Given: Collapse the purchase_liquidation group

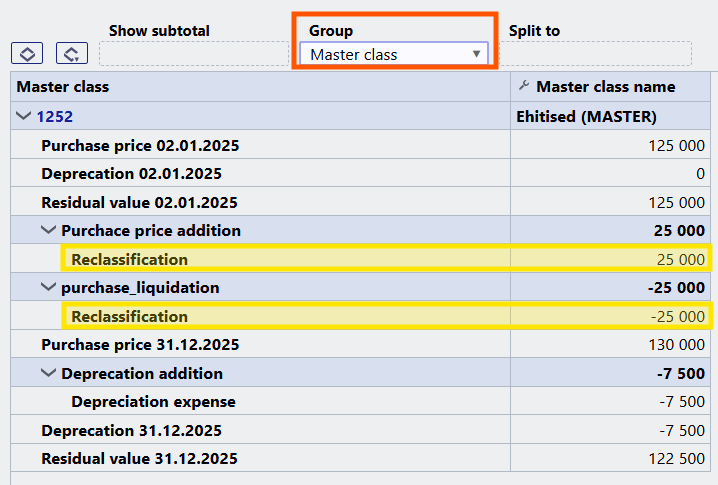Looking at the screenshot, I should pyautogui.click(x=48, y=287).
